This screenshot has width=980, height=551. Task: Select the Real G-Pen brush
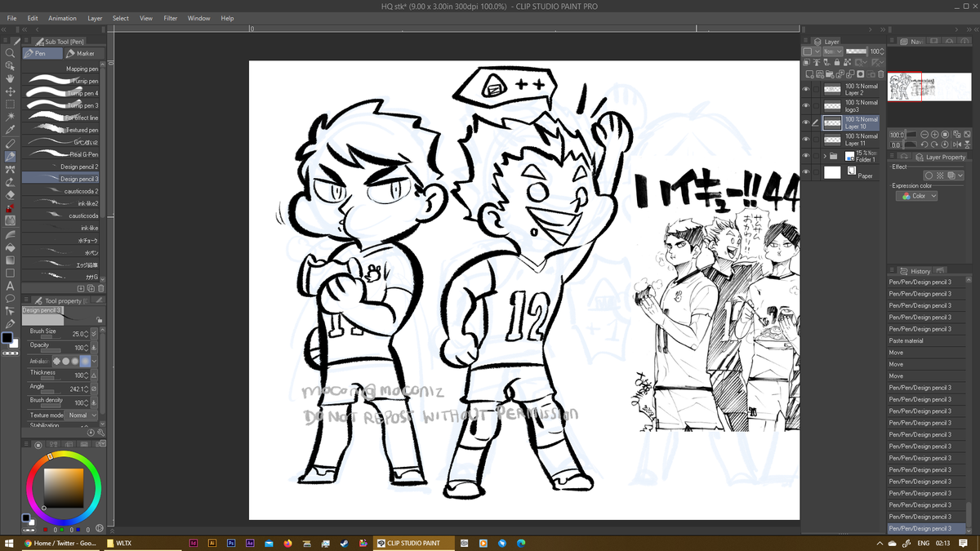coord(61,154)
